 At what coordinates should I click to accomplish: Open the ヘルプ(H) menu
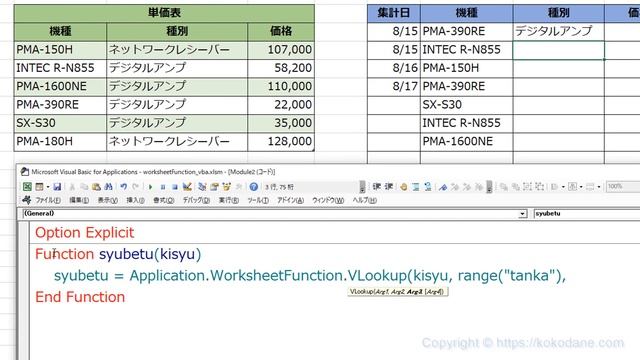(364, 200)
